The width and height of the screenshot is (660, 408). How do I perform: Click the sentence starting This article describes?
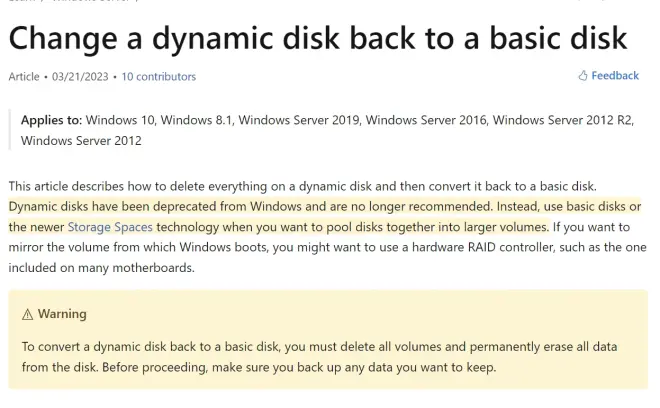tap(302, 187)
